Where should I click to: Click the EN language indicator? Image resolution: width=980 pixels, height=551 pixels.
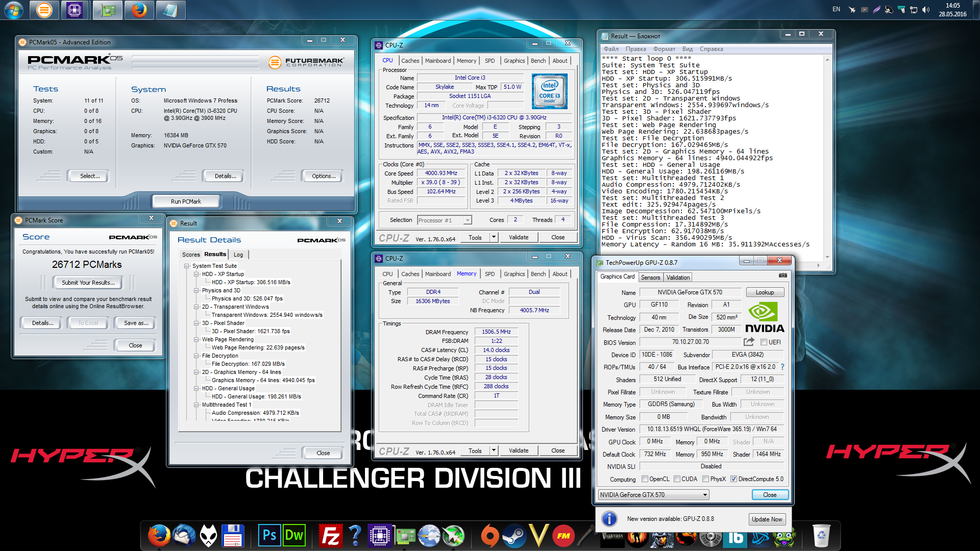point(836,9)
